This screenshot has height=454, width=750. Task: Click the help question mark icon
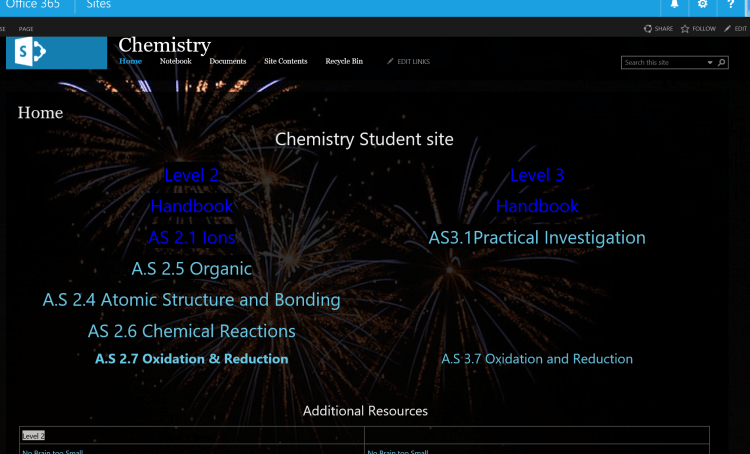(x=730, y=4)
